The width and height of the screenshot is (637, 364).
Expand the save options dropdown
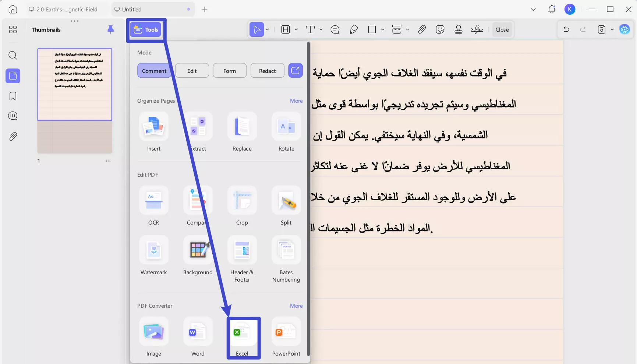[x=612, y=29]
